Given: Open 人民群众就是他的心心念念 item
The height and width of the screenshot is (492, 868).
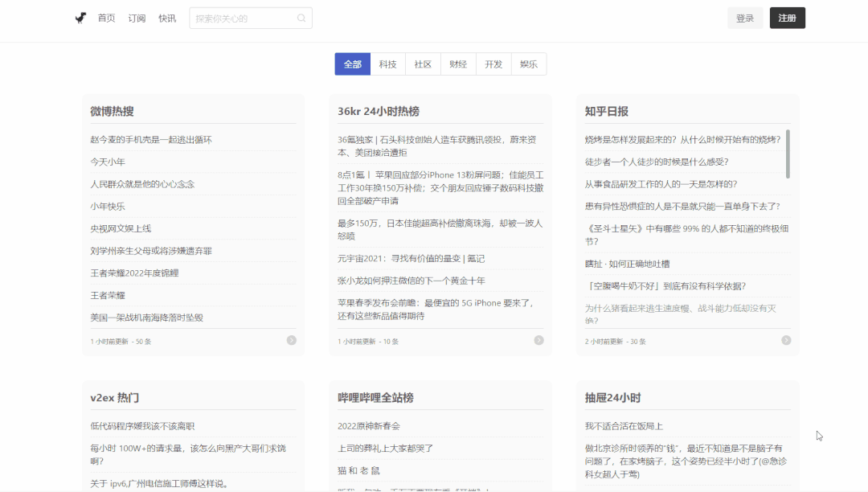Looking at the screenshot, I should tap(142, 184).
